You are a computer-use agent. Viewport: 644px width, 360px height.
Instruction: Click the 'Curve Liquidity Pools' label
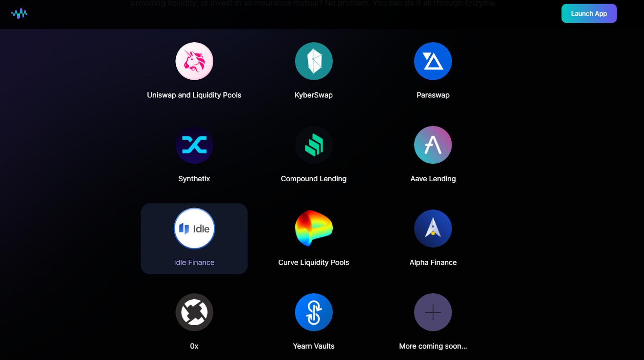pyautogui.click(x=314, y=263)
